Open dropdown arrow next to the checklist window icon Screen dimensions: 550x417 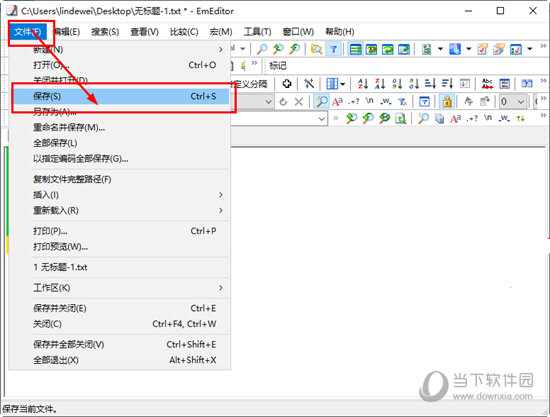(530, 49)
